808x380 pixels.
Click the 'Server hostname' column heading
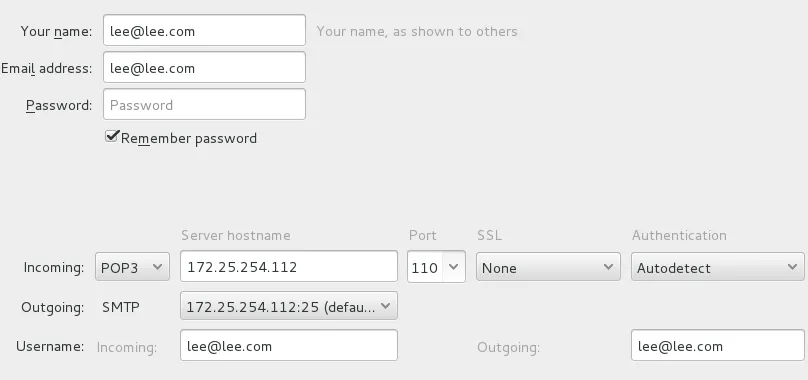[235, 236]
